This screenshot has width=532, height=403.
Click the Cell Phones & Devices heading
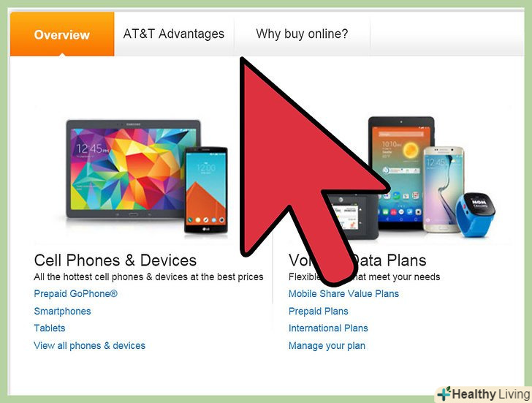(115, 260)
